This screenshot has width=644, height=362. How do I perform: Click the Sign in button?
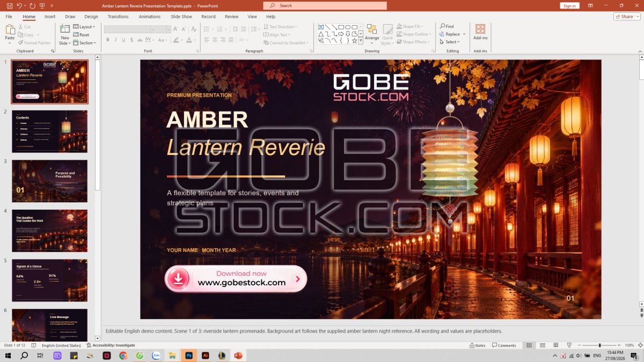(x=569, y=6)
